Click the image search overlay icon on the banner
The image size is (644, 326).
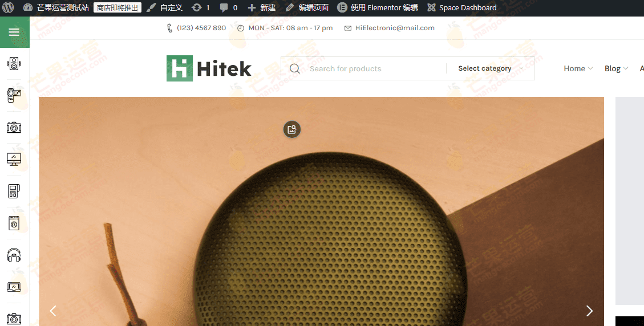[x=292, y=129]
